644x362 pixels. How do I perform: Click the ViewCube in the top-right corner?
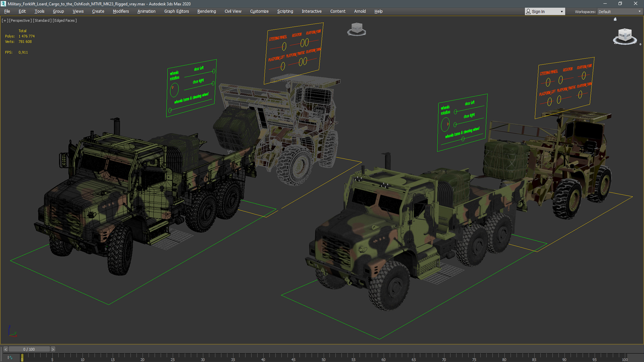625,36
